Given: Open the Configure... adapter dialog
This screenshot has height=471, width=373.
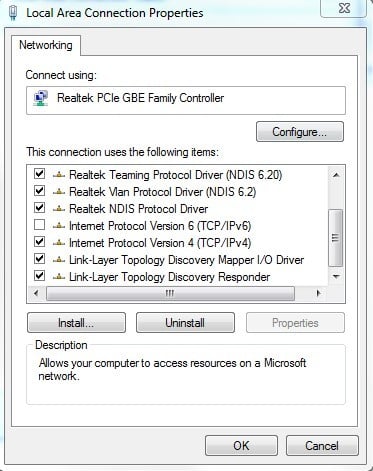Looking at the screenshot, I should click(300, 132).
